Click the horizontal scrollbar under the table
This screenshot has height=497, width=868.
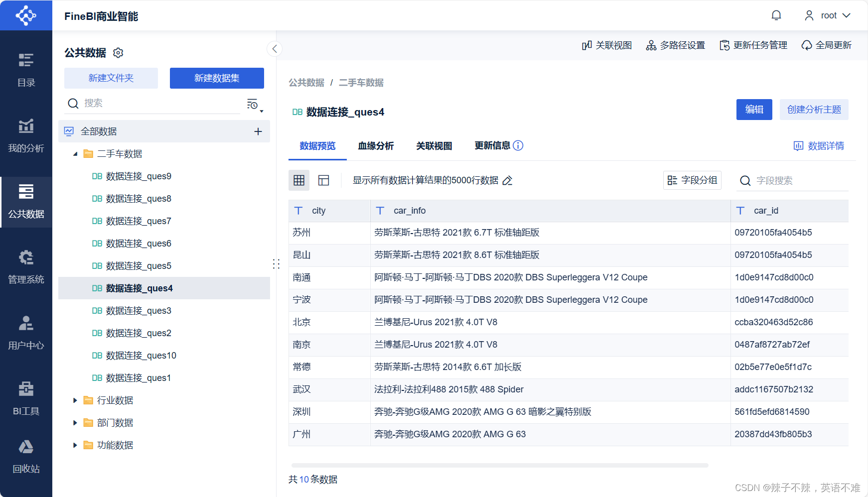499,465
